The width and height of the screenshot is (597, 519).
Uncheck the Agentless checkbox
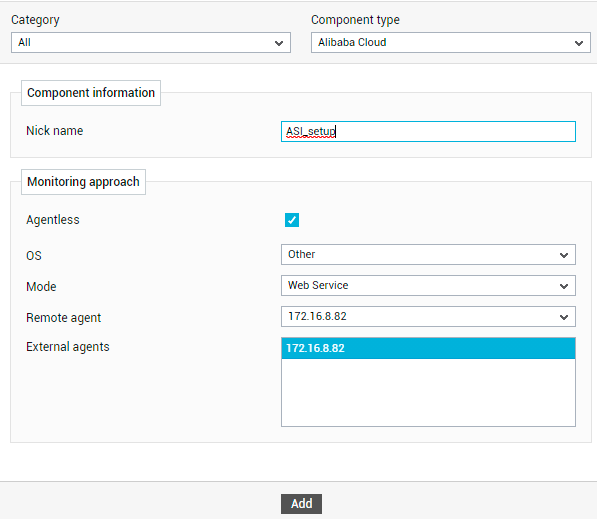[292, 220]
